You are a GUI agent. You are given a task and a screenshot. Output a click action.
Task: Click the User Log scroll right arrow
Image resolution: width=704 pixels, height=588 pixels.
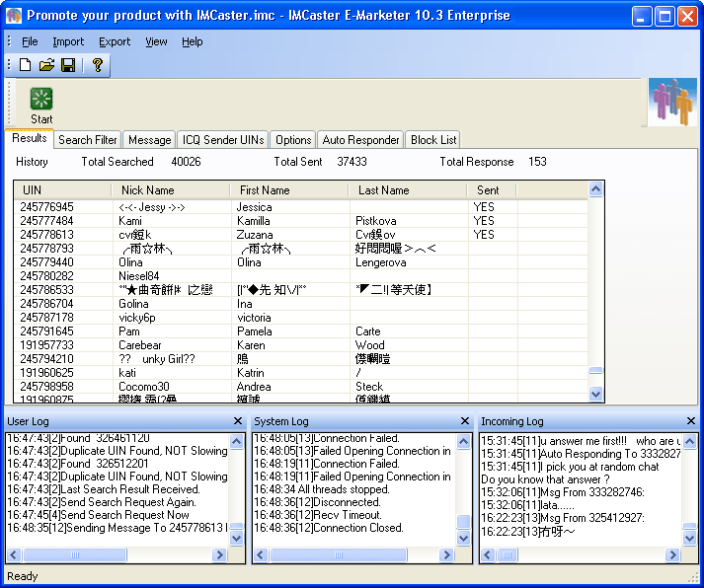[219, 554]
